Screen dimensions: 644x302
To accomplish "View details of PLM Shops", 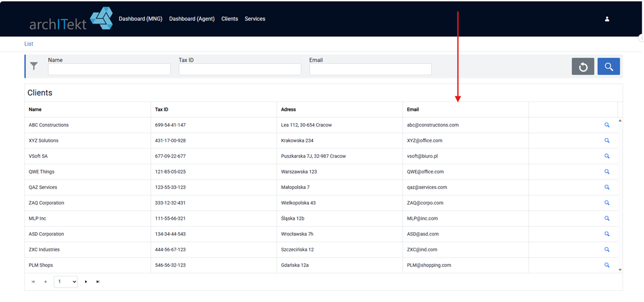I will pos(607,265).
